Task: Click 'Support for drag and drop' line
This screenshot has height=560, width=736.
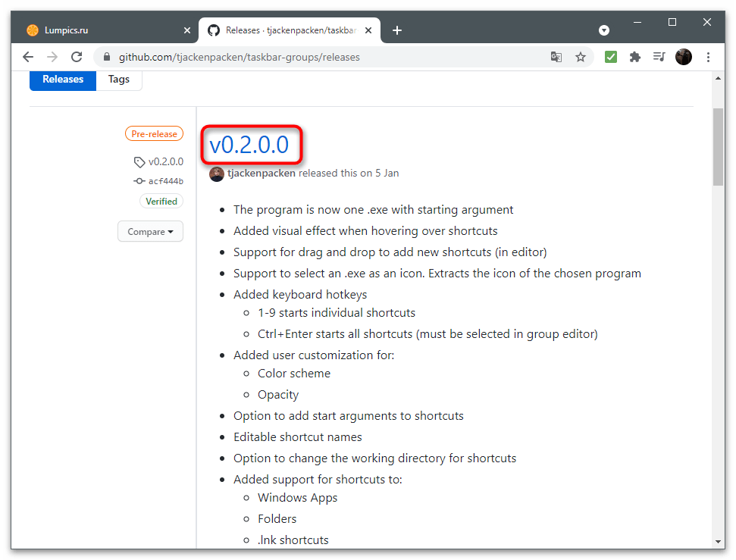Action: tap(390, 252)
